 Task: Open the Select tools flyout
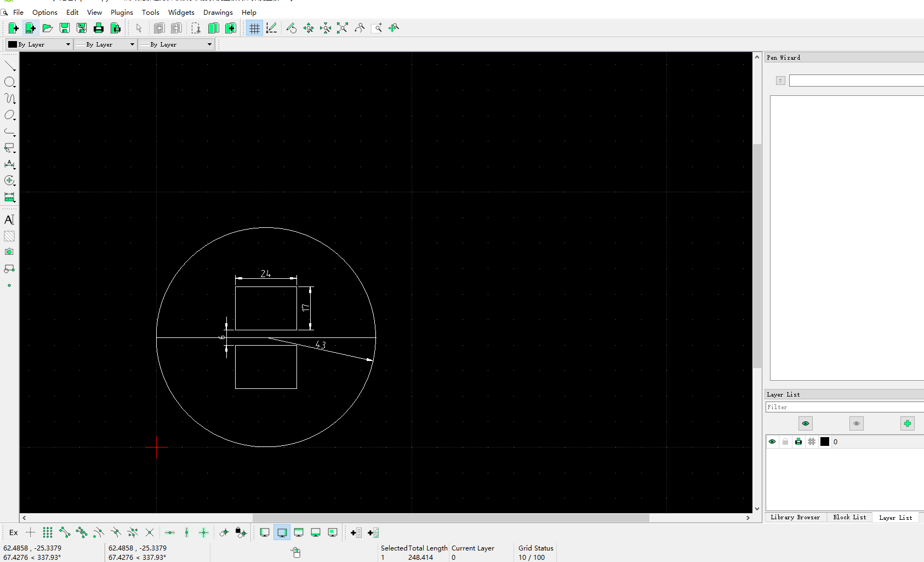tap(10, 148)
